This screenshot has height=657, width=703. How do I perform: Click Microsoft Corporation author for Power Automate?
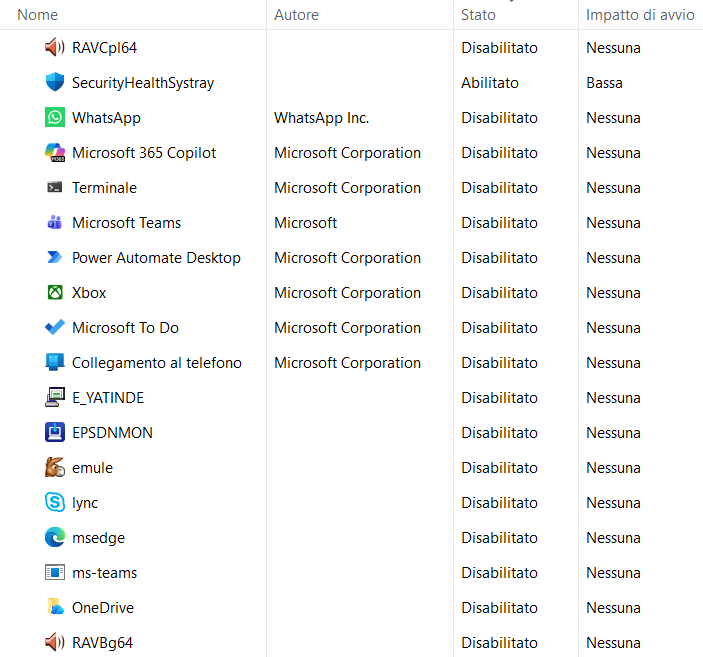(x=347, y=257)
